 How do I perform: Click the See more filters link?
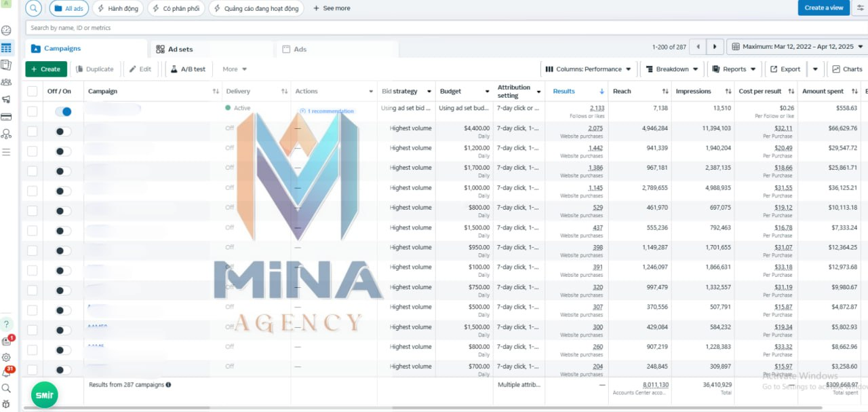coord(332,8)
